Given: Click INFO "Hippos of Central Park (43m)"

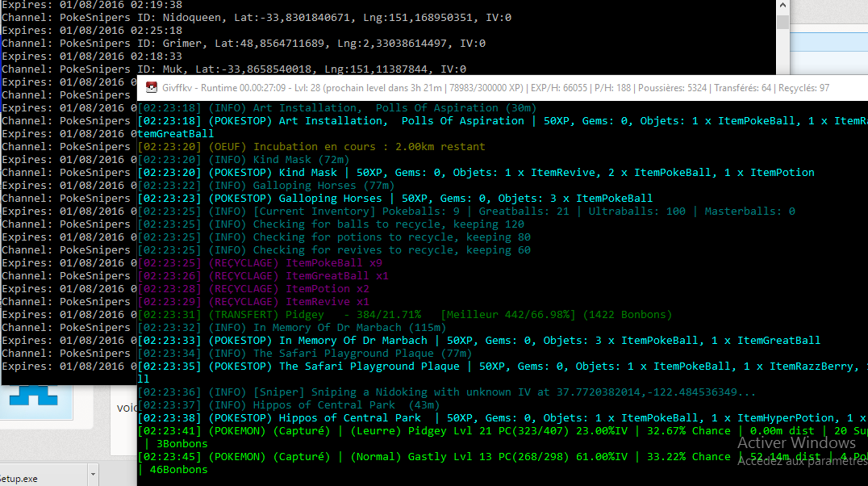Looking at the screenshot, I should pyautogui.click(x=289, y=405).
